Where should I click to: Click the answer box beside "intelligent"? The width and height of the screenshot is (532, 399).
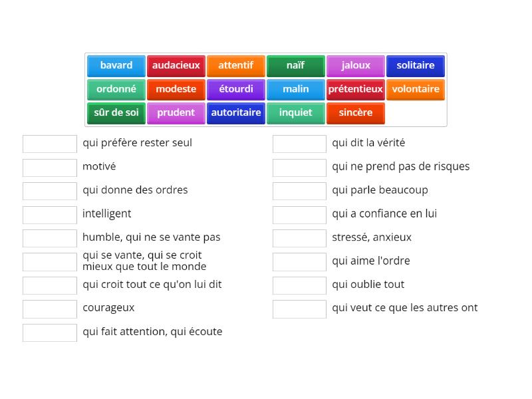tap(49, 214)
